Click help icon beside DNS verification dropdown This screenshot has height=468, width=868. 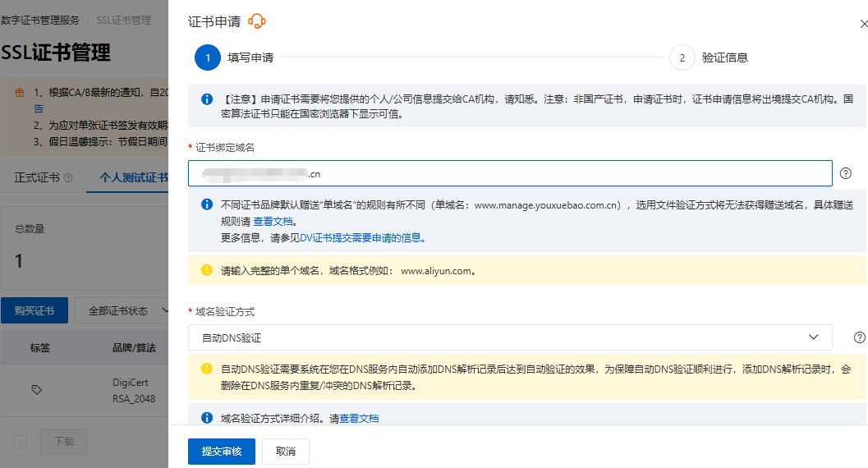point(860,337)
